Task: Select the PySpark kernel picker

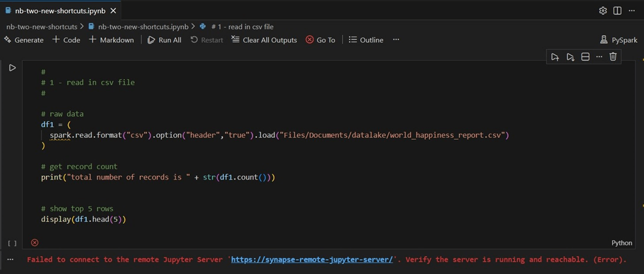Action: pos(618,40)
